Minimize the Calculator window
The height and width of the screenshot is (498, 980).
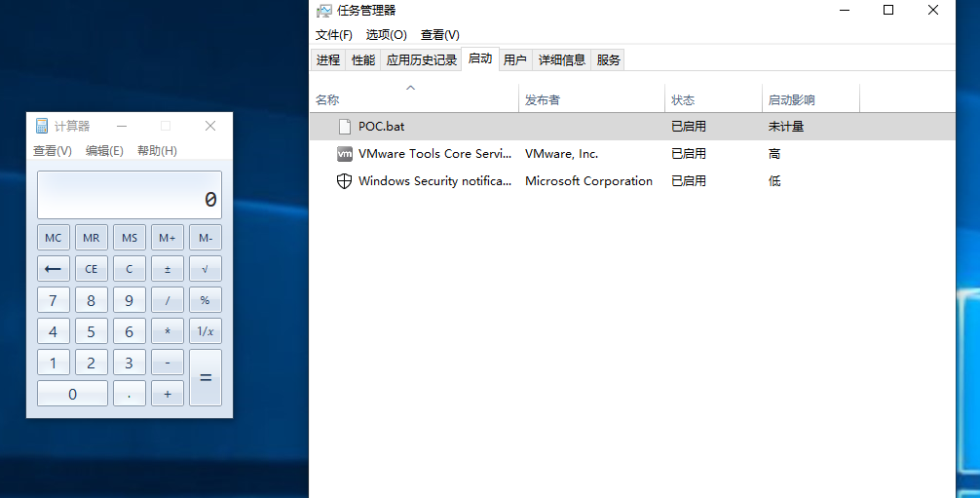122,126
